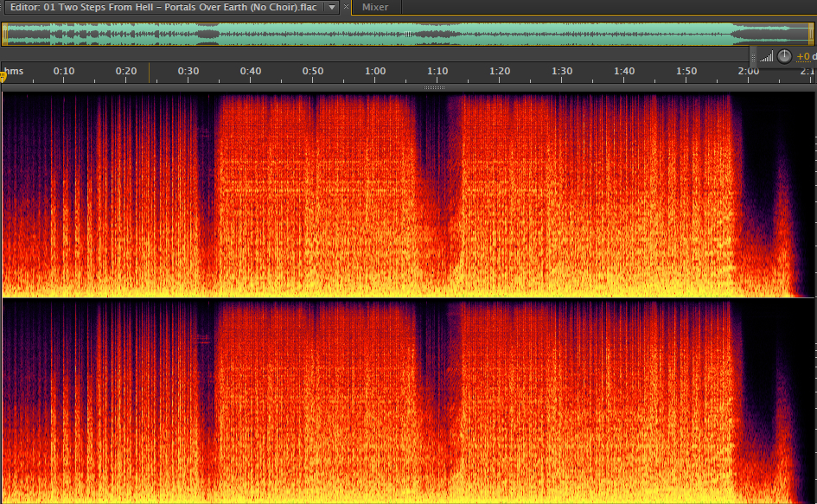Click the right channel spectrogram display

coord(407,401)
